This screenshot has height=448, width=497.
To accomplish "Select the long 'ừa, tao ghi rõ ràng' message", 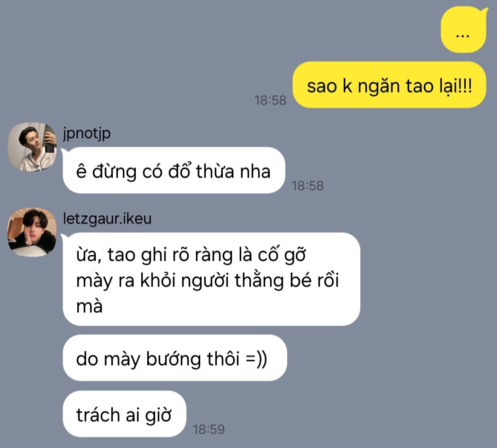I will (211, 279).
